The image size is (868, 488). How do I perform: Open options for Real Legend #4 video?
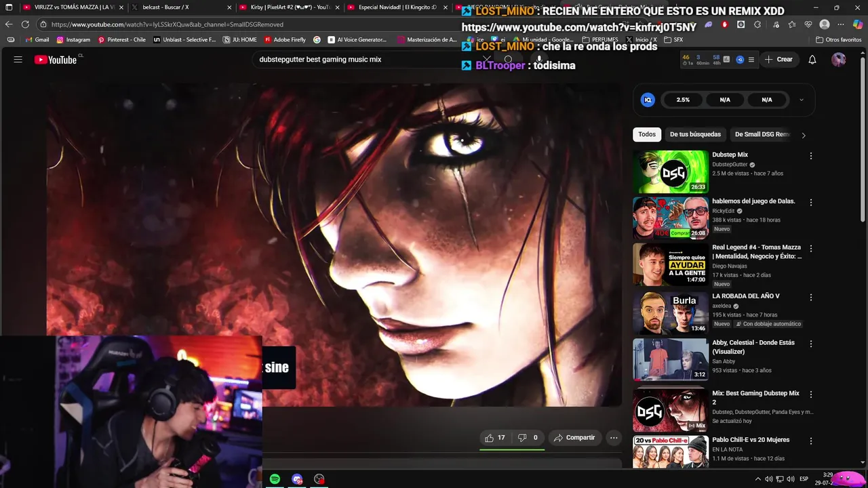click(x=810, y=249)
